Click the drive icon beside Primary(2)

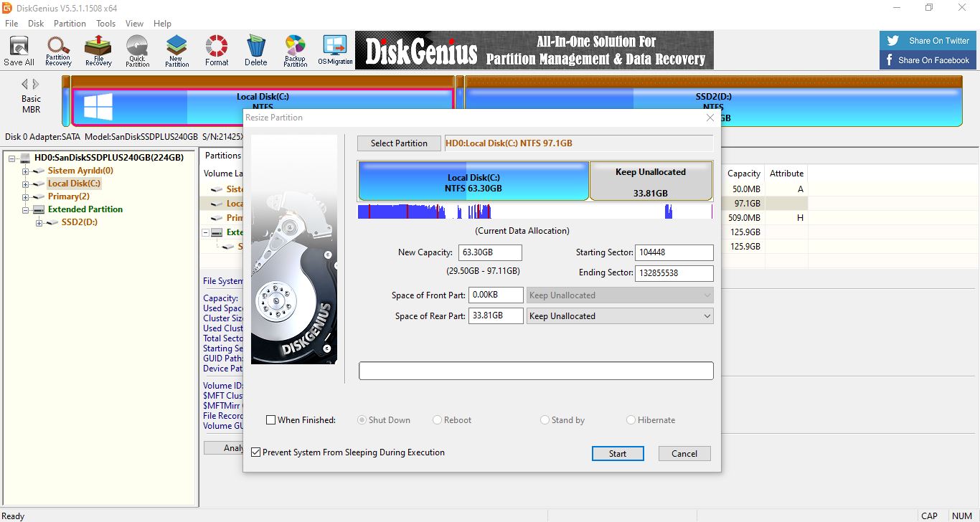point(39,196)
